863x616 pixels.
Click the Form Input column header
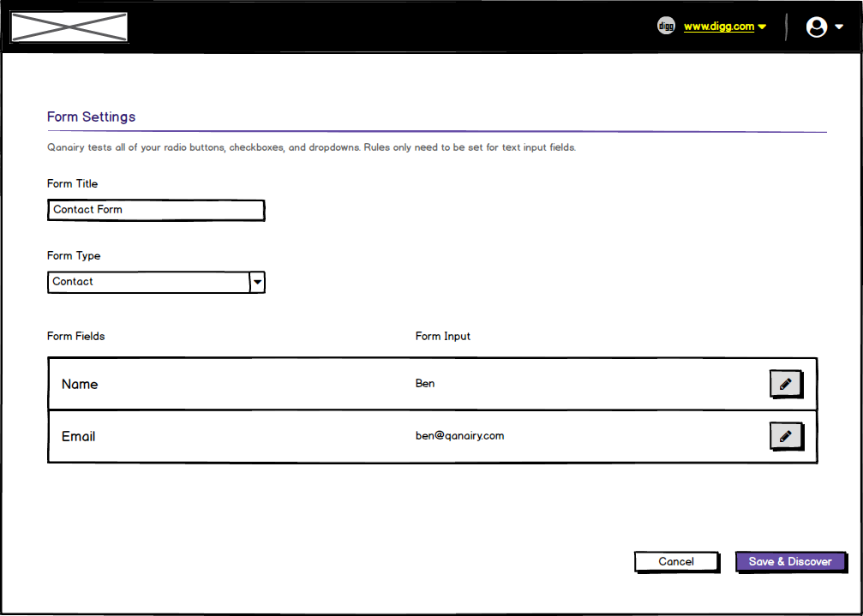click(443, 336)
